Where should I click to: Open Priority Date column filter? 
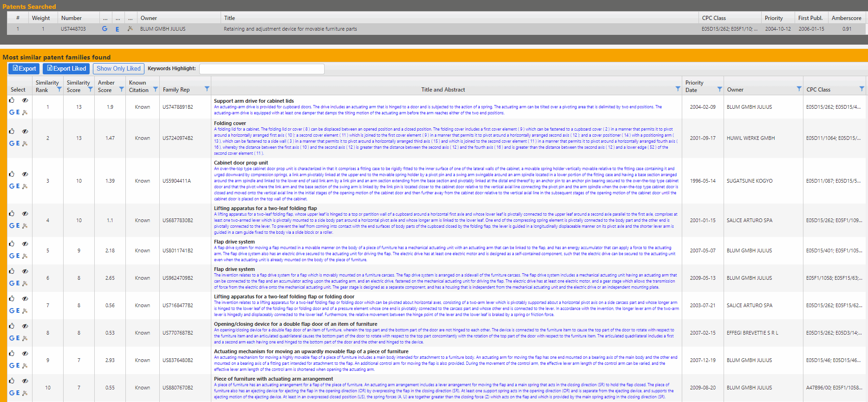(720, 89)
